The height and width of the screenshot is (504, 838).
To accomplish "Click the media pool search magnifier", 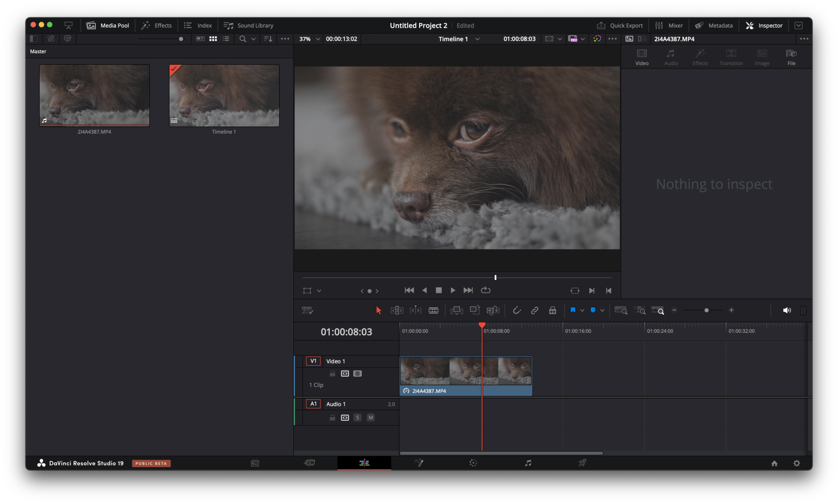I will (x=243, y=39).
